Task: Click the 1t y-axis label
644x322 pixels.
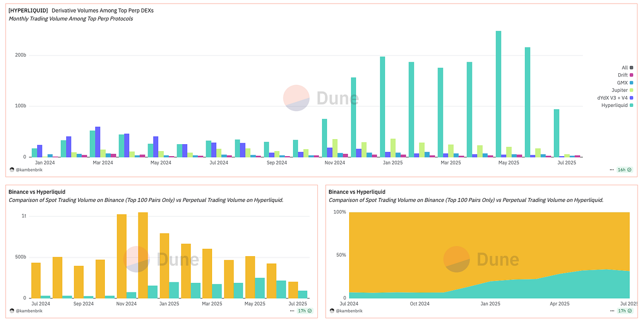Action: 24,216
